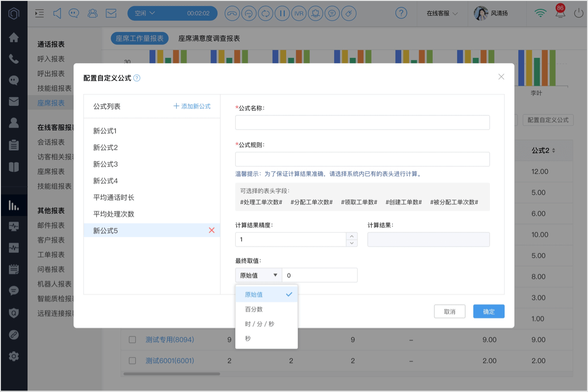Choose 秒 option in dropdown list

[x=267, y=339]
